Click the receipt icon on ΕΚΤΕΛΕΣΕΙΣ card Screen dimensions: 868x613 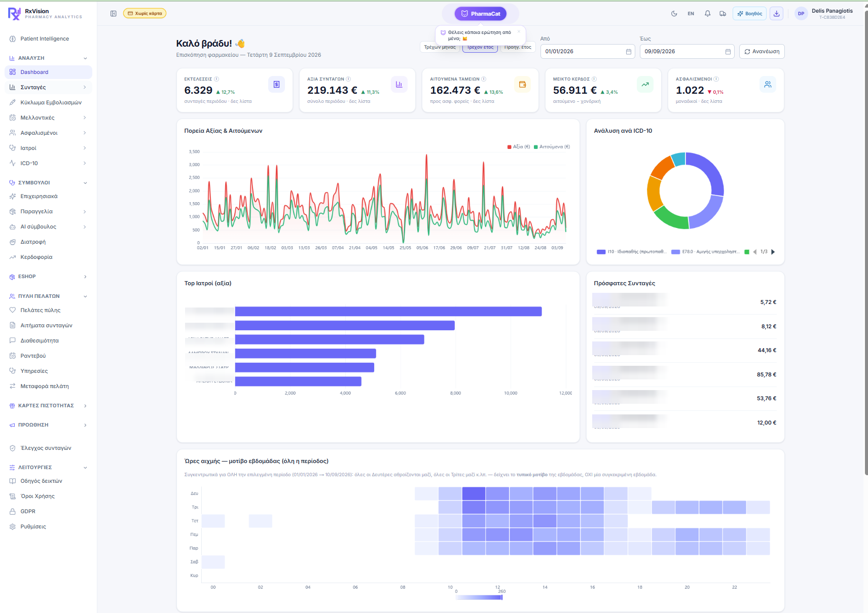point(276,85)
